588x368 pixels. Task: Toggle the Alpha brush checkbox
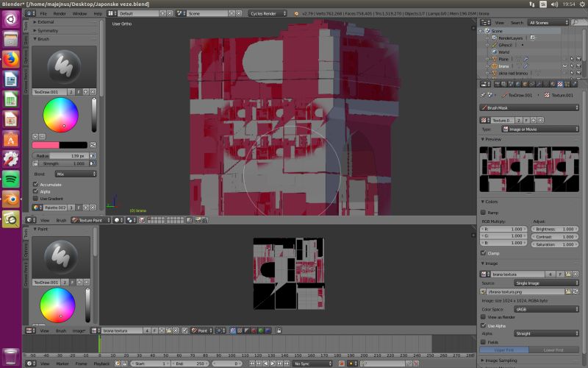35,191
